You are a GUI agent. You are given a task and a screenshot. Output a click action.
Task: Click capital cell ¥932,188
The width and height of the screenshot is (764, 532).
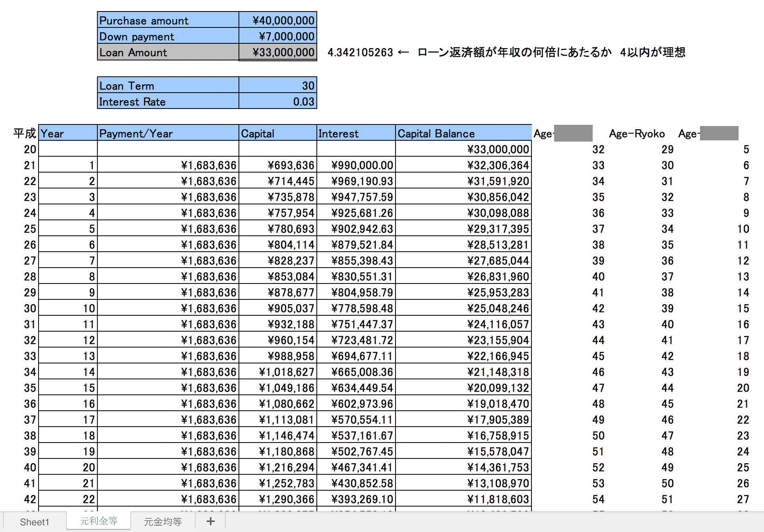[278, 324]
